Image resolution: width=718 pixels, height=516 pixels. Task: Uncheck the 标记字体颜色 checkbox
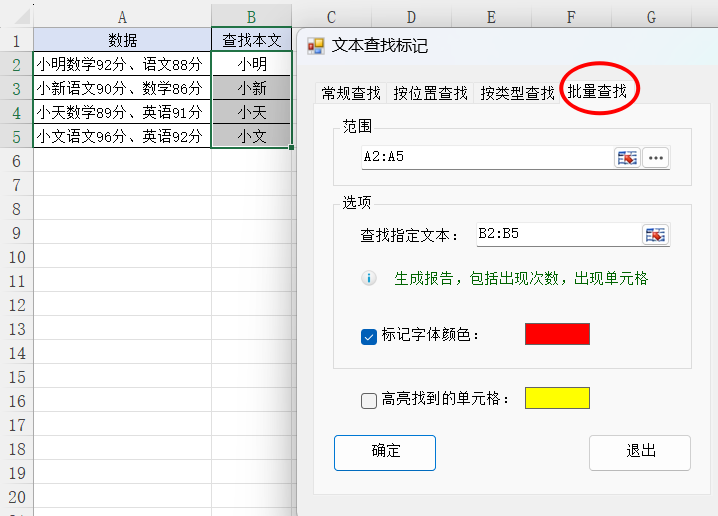click(x=369, y=335)
